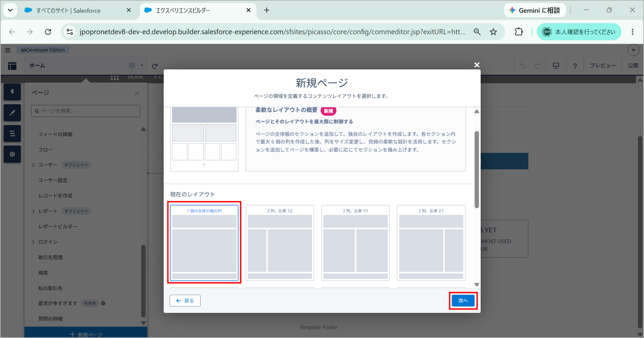
Task: Select the 2列、比率 2:1 layout
Action: point(431,243)
